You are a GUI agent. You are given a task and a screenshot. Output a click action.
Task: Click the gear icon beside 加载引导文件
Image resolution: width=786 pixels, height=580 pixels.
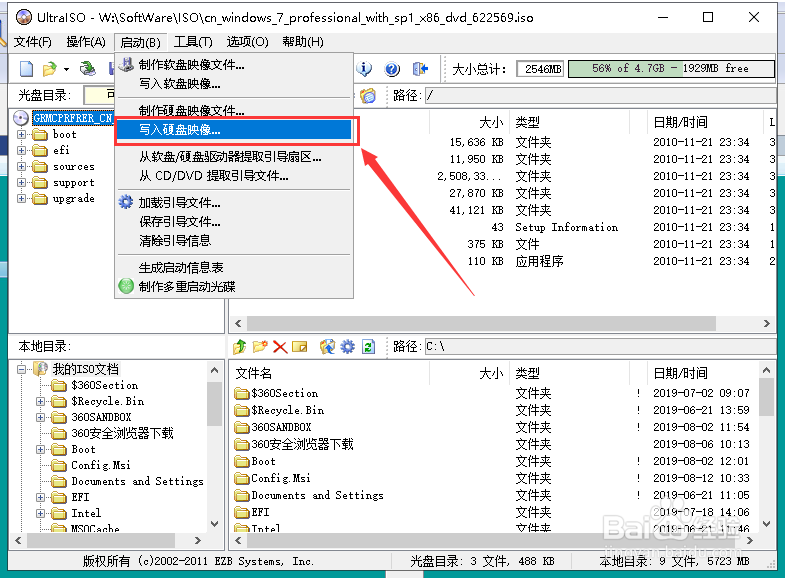tap(125, 202)
